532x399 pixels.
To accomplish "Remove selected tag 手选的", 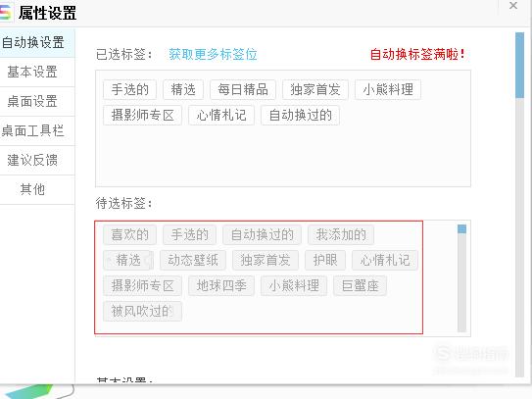I will [130, 89].
